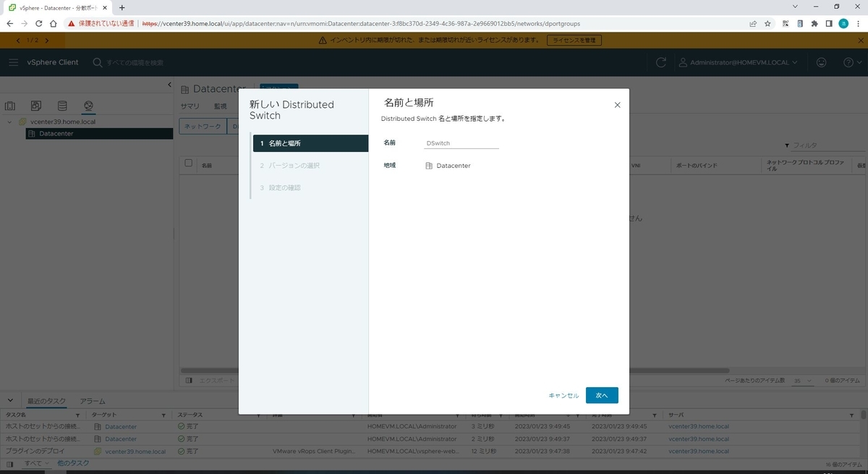Tick the select-all checkbox in table header
Image resolution: width=868 pixels, height=474 pixels.
(189, 163)
